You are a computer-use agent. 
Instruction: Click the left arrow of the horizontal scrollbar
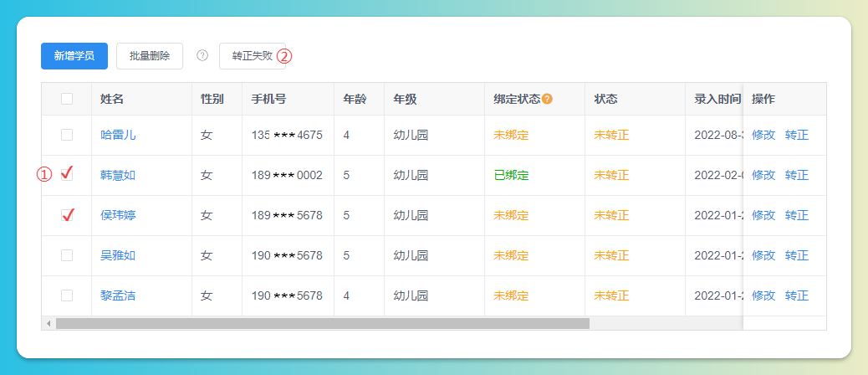(49, 323)
